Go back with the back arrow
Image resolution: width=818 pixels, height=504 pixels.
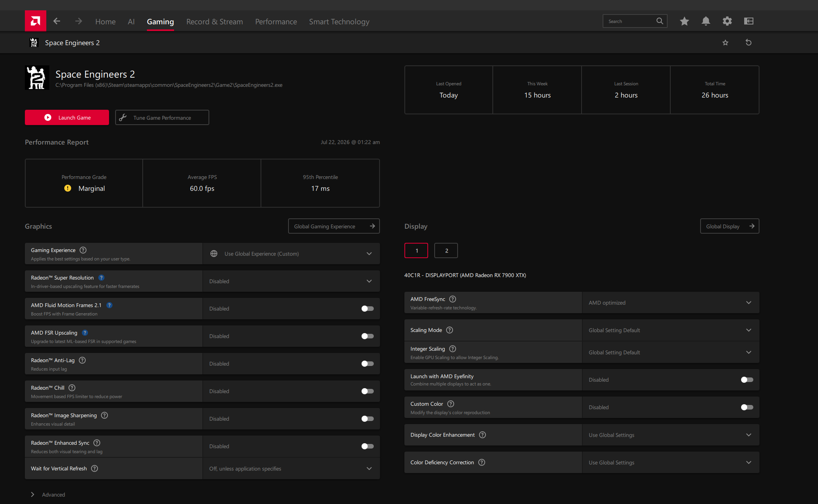[x=57, y=21]
